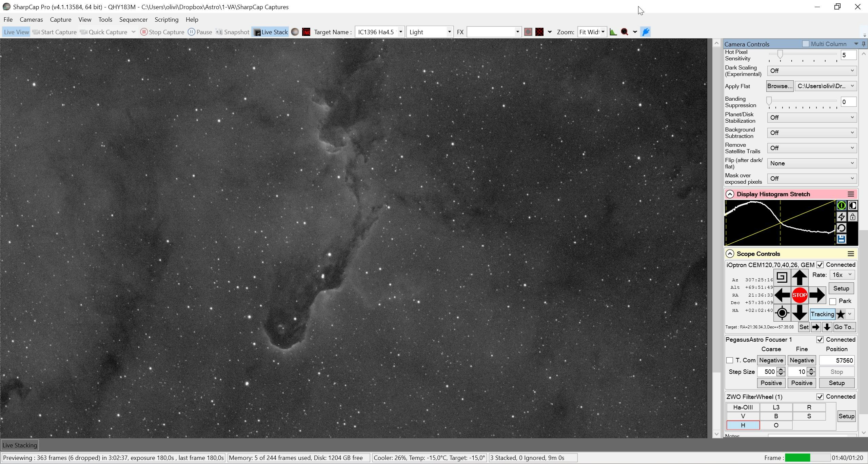Click the Hot Pixel Sensitivity slider

pos(803,54)
